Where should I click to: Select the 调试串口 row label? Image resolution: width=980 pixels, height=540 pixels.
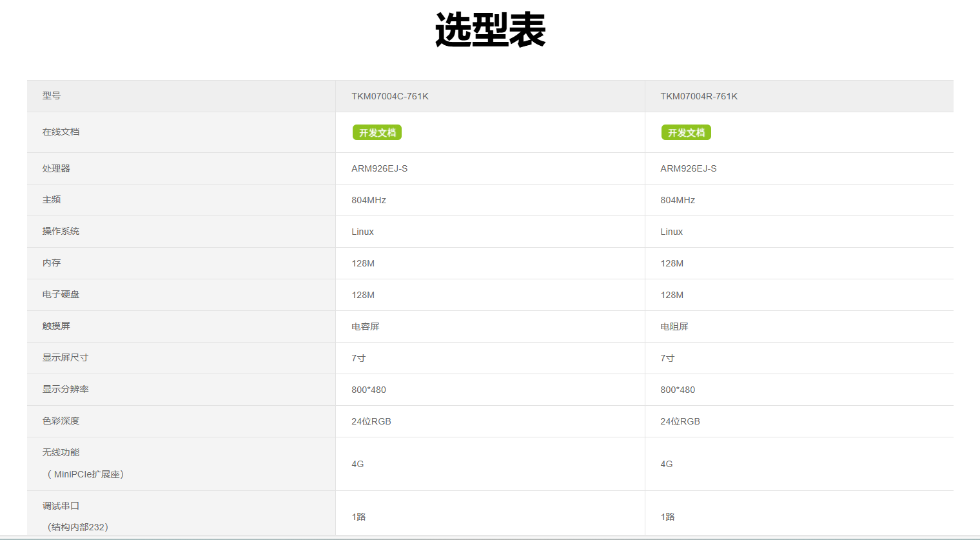point(61,506)
